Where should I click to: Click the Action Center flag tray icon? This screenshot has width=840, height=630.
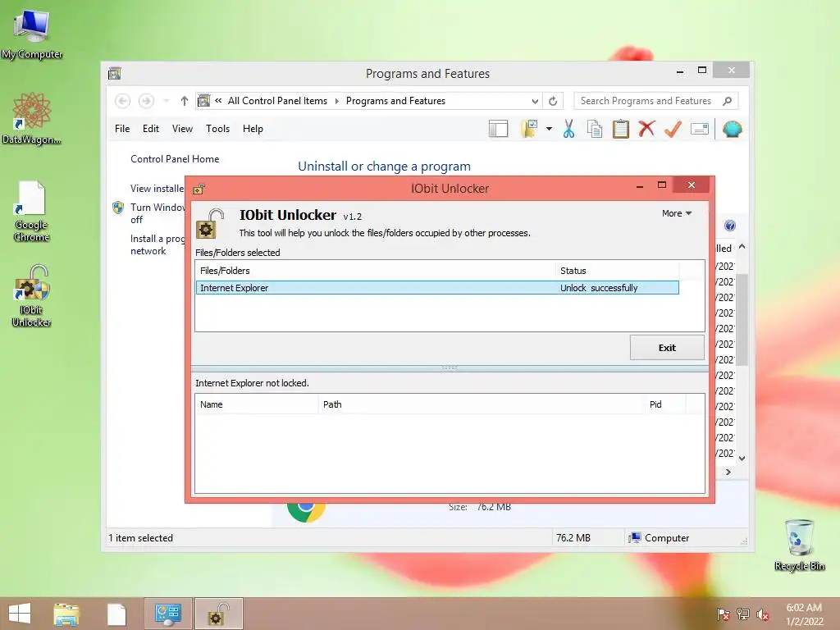click(x=723, y=614)
